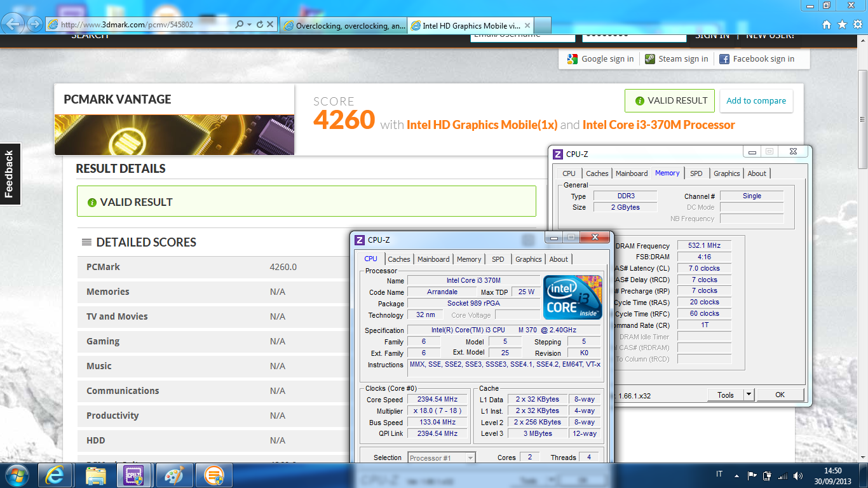Open Windows Explorer folder on the taskbar
The height and width of the screenshot is (488, 868).
tap(95, 475)
